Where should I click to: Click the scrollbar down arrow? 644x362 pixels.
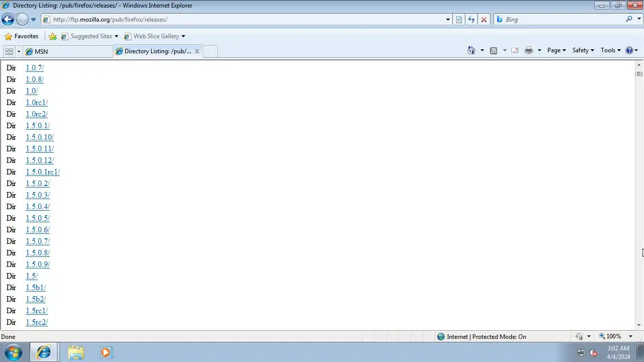coord(639,325)
